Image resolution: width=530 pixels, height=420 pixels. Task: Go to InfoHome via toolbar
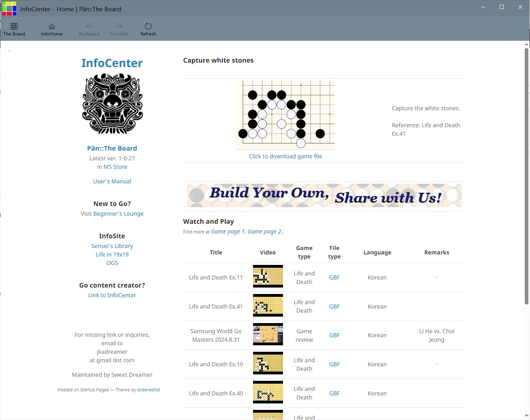click(x=52, y=29)
